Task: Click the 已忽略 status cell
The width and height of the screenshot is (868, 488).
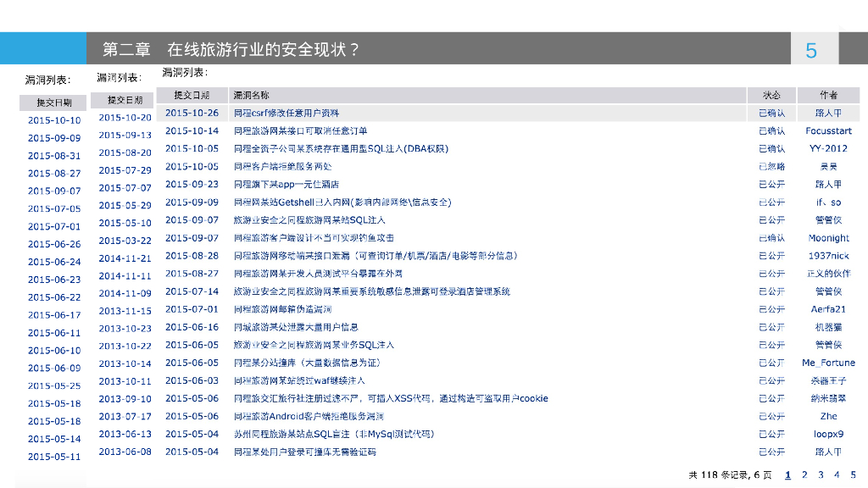Action: tap(771, 167)
